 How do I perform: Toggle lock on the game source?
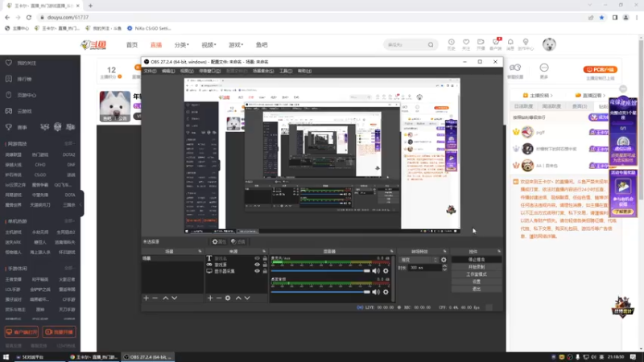tap(265, 265)
